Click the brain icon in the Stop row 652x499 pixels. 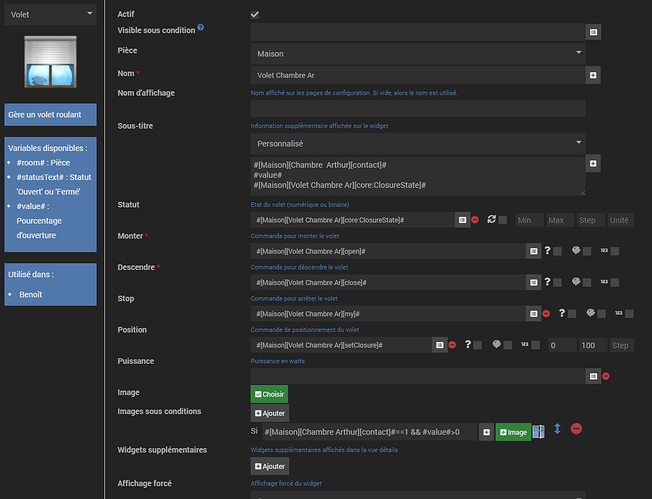coord(590,313)
